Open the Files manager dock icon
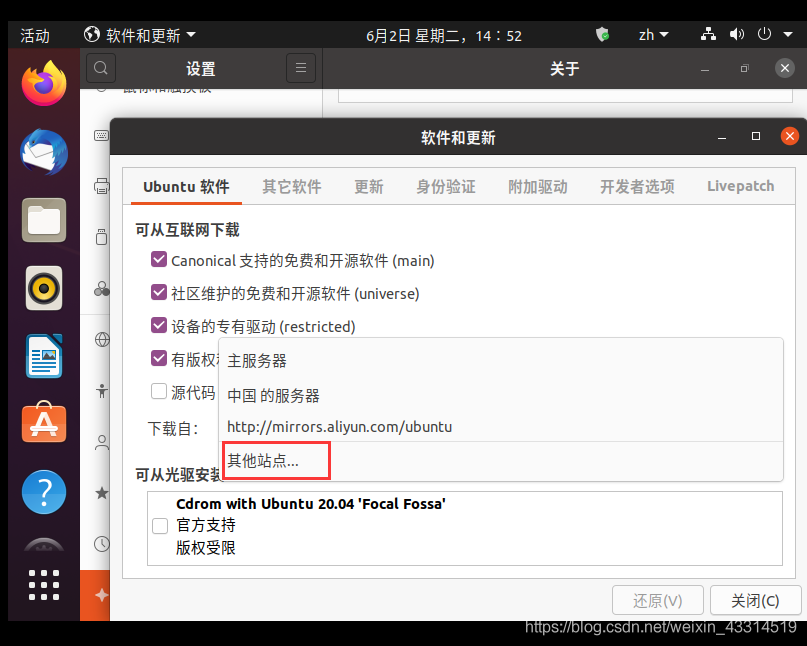Viewport: 807px width, 646px height. pyautogui.click(x=43, y=220)
